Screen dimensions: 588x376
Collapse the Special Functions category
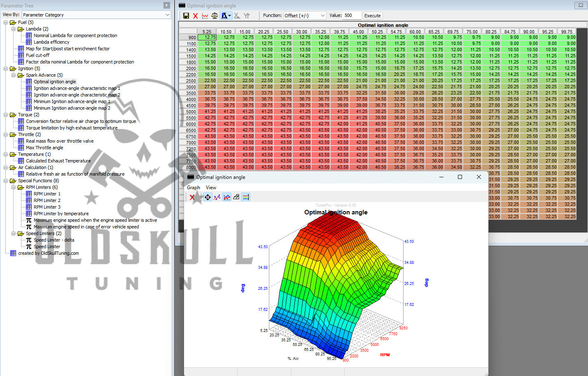[x=6, y=181]
